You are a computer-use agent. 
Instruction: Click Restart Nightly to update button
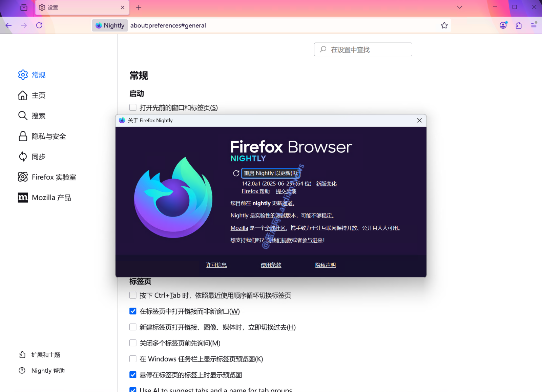click(270, 173)
